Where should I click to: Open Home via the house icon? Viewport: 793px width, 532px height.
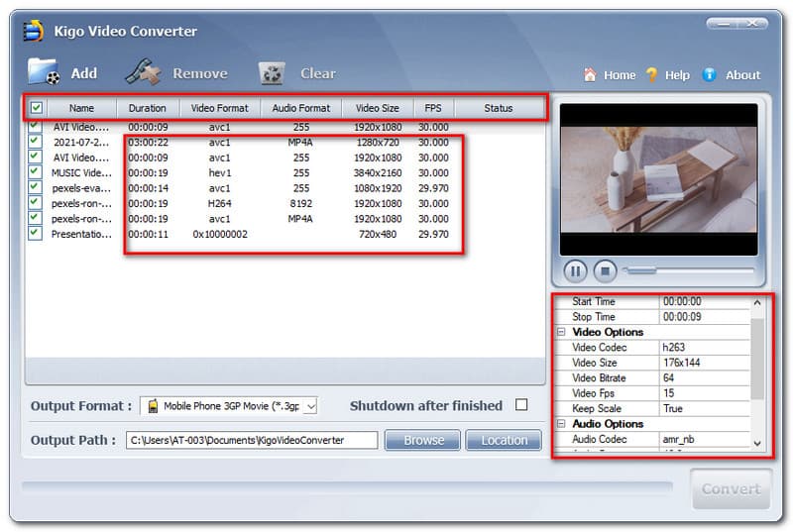(590, 74)
